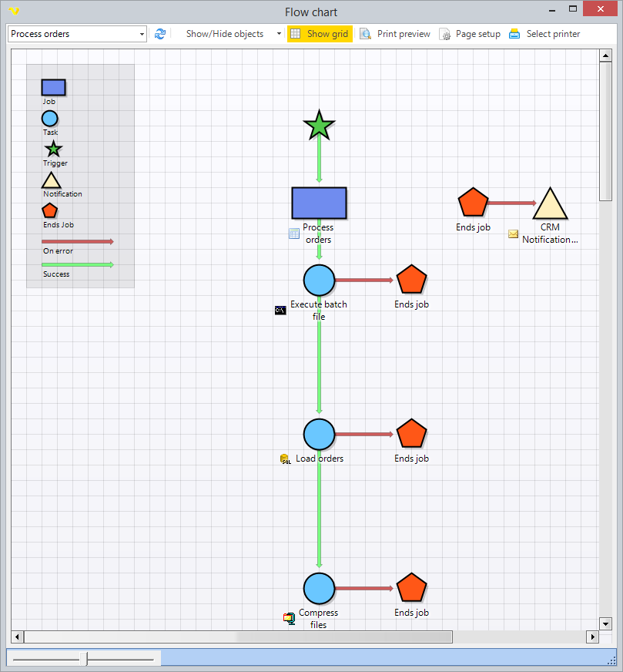623x672 pixels.
Task: Click Ends job pentagon left of CRM Notification
Action: click(473, 203)
